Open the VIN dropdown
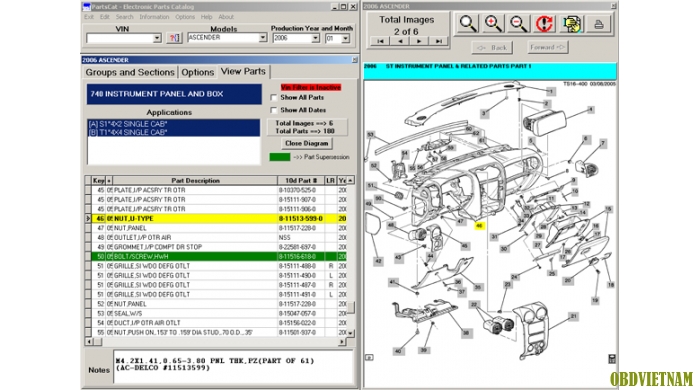Image resolution: width=700 pixels, height=390 pixels. pos(157,38)
